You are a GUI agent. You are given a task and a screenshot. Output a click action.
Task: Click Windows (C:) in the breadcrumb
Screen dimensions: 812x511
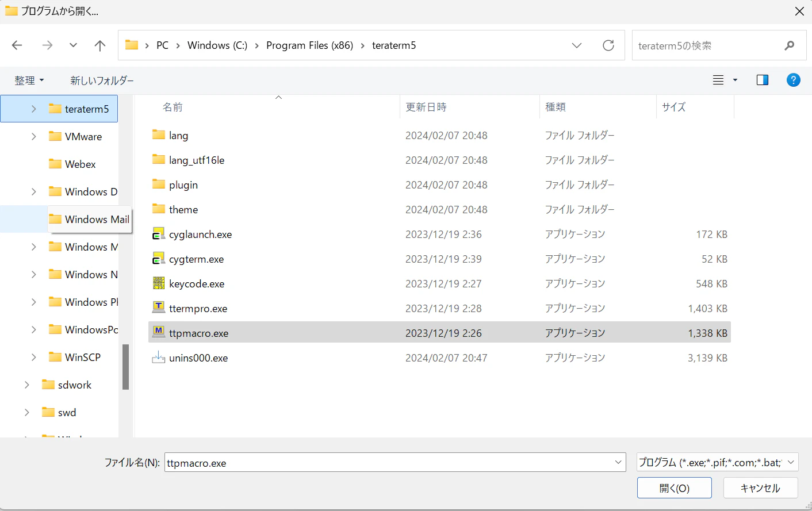217,45
